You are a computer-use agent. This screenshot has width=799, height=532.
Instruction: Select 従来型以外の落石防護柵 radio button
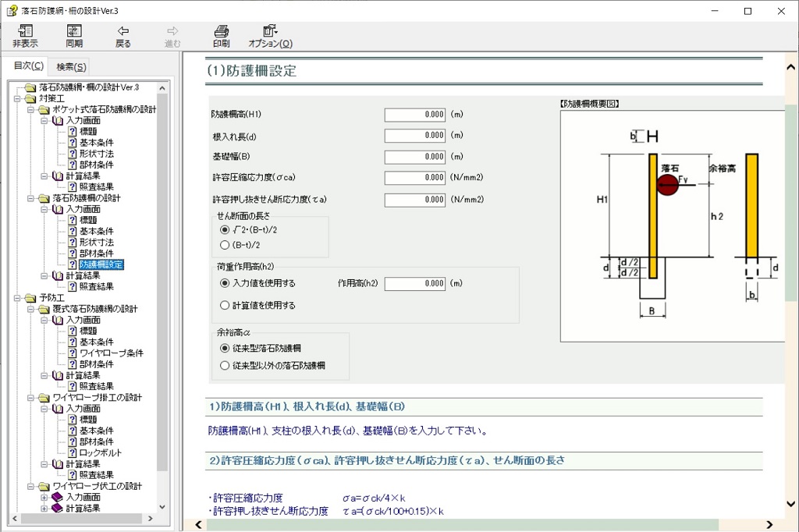click(x=225, y=366)
